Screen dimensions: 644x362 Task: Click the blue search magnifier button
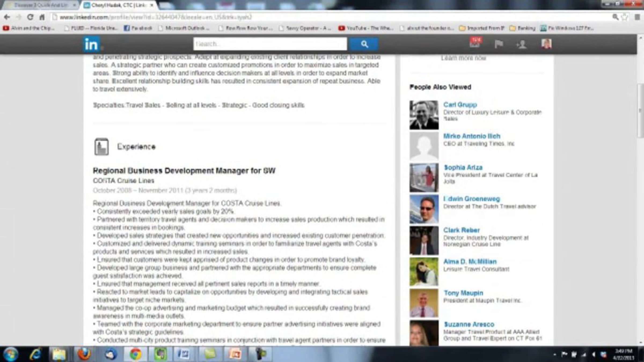click(x=364, y=44)
